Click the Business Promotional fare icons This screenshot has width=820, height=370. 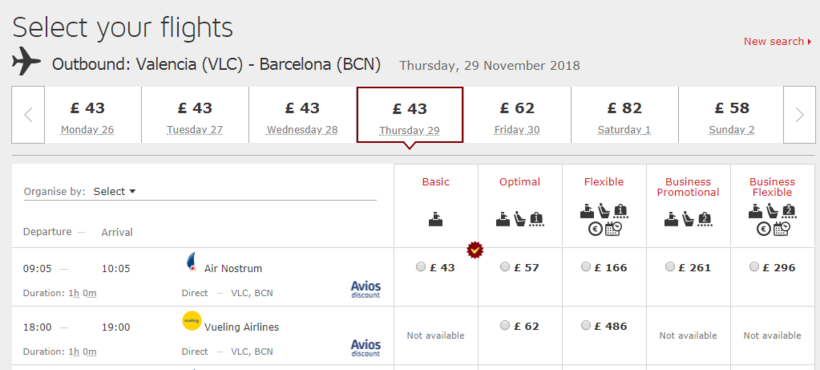pyautogui.click(x=688, y=219)
